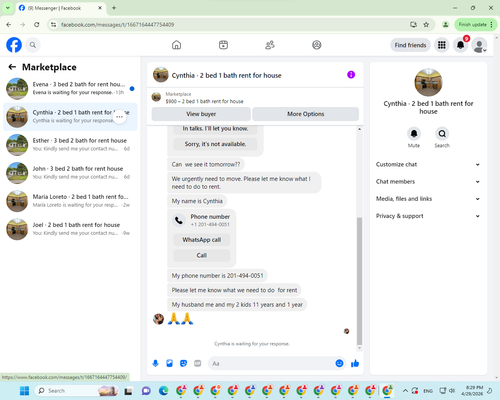Screen dimensions: 500x400
Task: Click the Windows taskbar Search box
Action: pos(77,391)
